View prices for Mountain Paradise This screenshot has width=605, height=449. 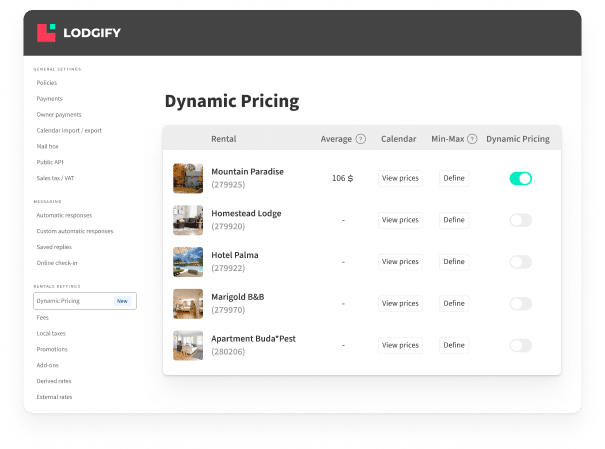pyautogui.click(x=400, y=178)
